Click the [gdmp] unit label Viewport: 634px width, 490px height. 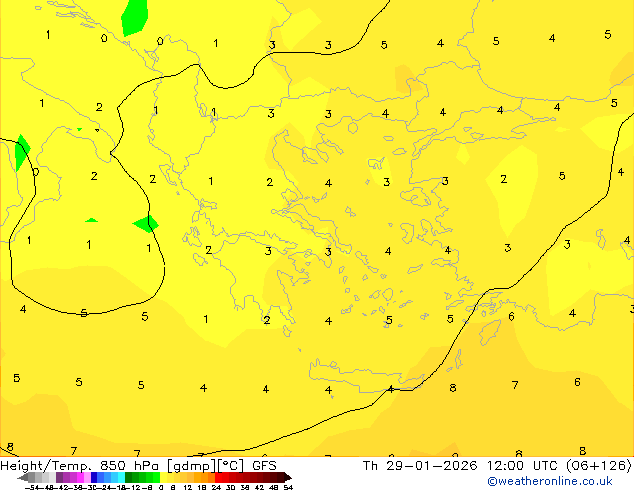click(x=191, y=466)
